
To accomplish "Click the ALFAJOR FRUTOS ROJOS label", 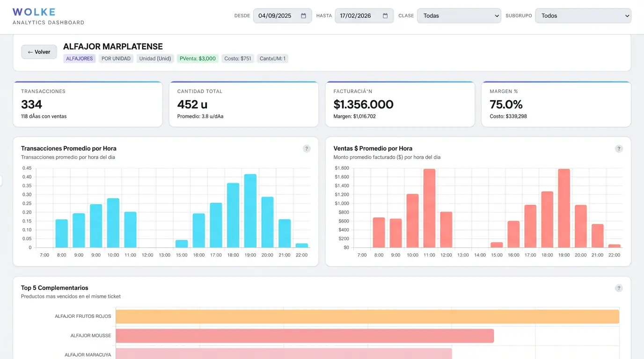I will (83, 316).
